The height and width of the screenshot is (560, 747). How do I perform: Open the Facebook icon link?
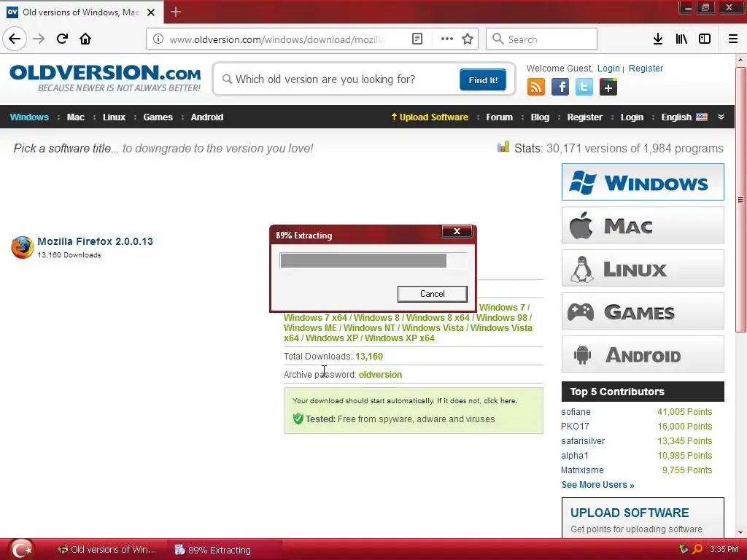[560, 87]
